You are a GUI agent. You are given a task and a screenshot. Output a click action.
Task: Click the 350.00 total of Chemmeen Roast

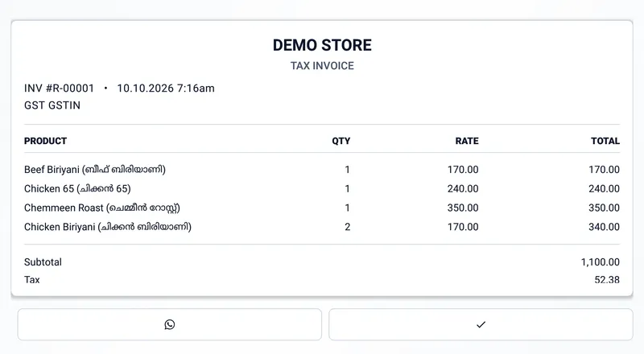point(604,208)
